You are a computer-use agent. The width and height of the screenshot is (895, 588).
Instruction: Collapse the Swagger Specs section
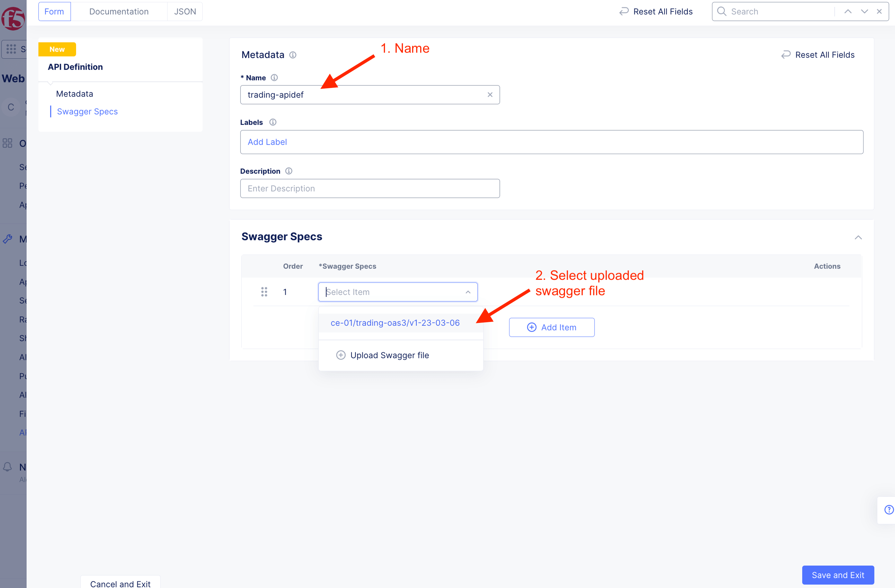(x=858, y=237)
